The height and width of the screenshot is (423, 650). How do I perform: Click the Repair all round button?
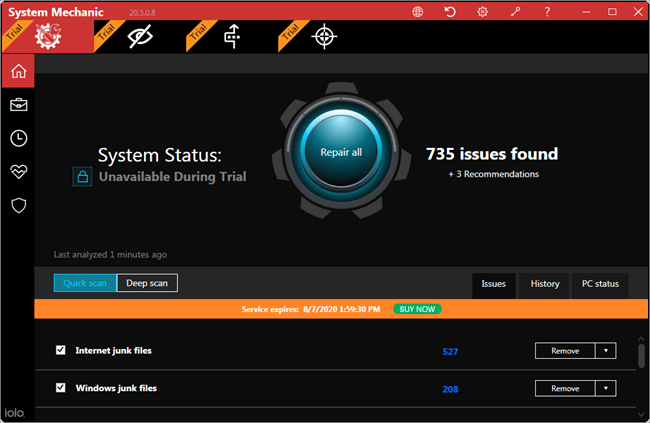(341, 151)
